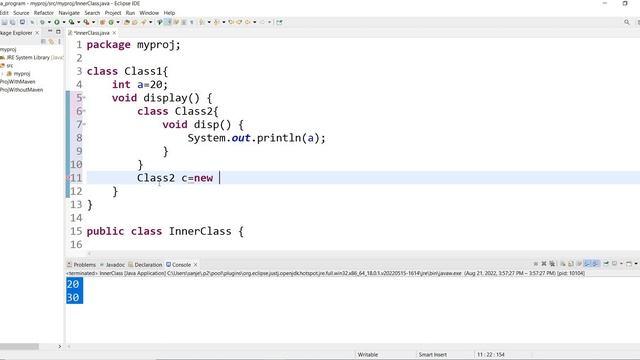Open External Tools dropdown arrow
This screenshot has width=640, height=360.
point(93,22)
